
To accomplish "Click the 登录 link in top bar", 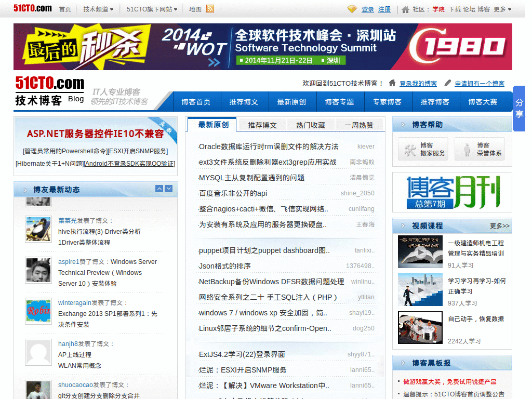I will point(368,9).
